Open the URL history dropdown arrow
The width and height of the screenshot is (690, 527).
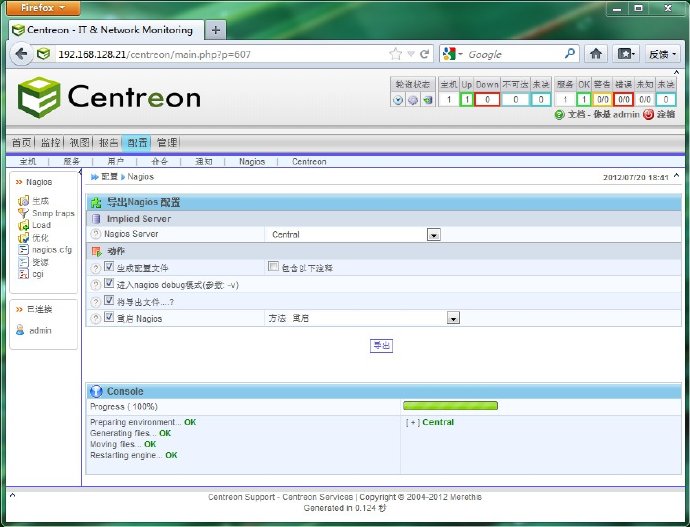pyautogui.click(x=411, y=54)
